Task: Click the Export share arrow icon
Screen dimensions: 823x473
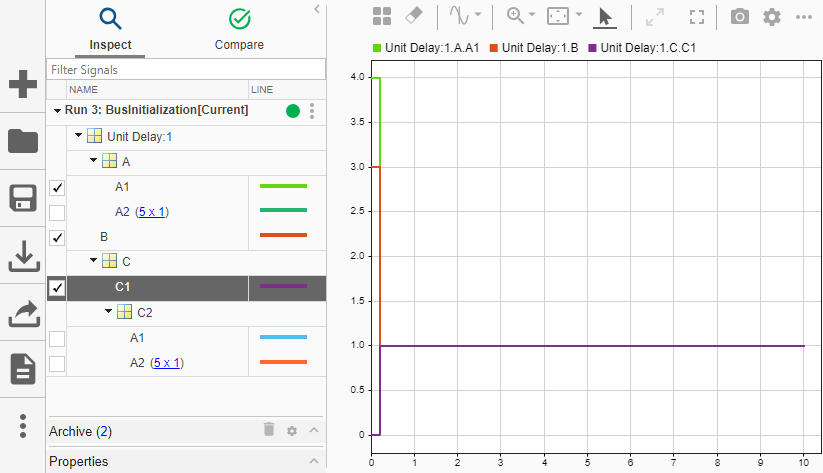Action: click(x=24, y=313)
